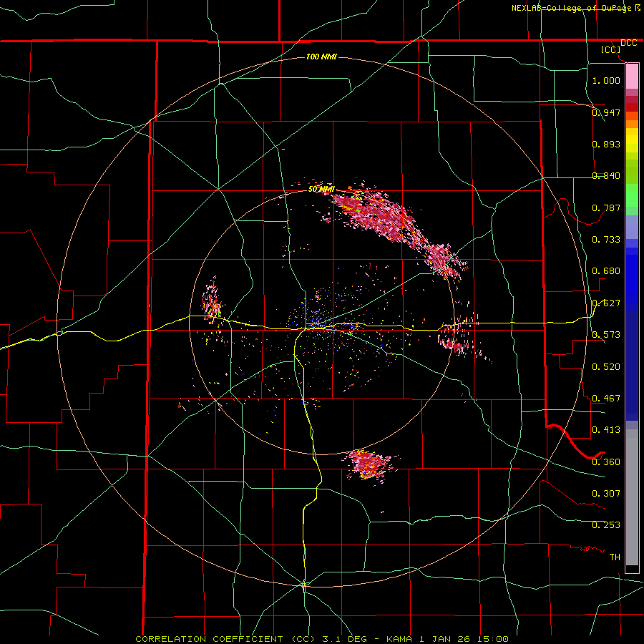
Task: Click the Correlation Coefficient caption at the bottom
Action: pyautogui.click(x=322, y=639)
